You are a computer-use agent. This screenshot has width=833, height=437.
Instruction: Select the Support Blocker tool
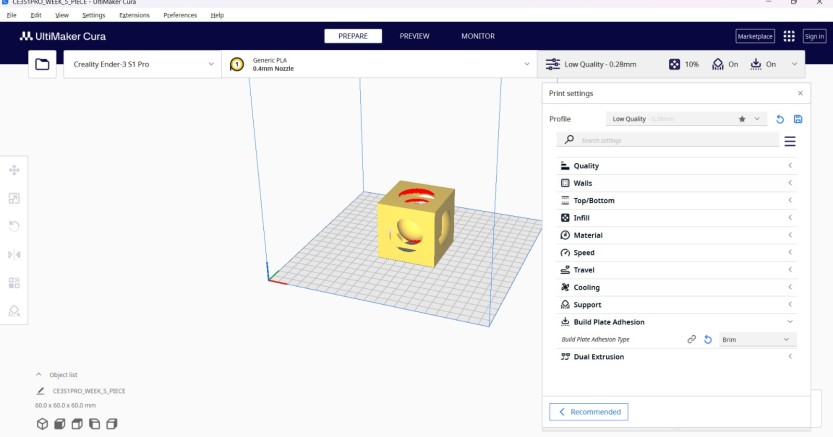[x=14, y=311]
